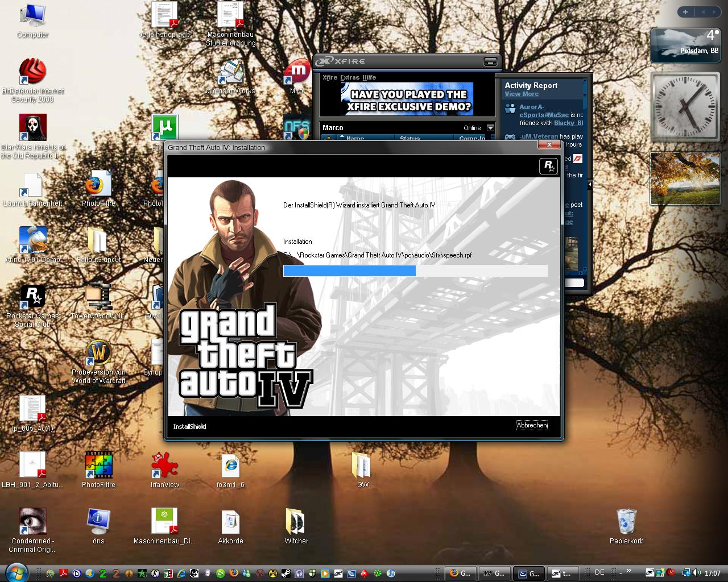
Task: Launch Steam from the quick launch bar
Action: click(x=286, y=573)
